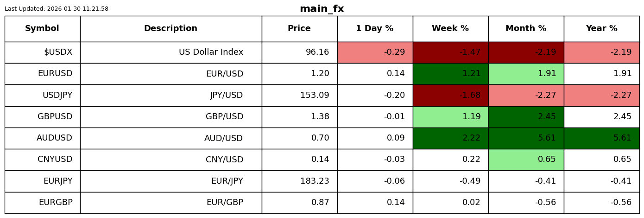
Task: Select the light green 0.65 Month cell
Action: tap(526, 160)
